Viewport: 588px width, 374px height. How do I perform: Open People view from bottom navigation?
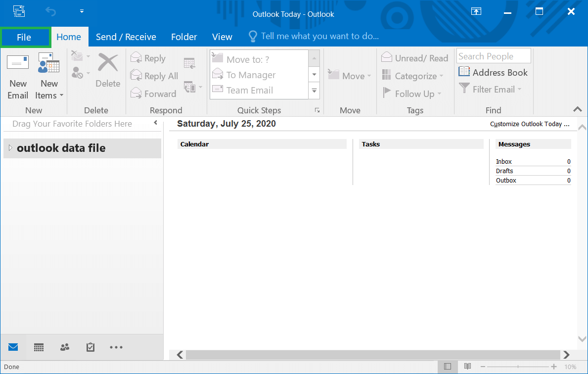pyautogui.click(x=64, y=347)
